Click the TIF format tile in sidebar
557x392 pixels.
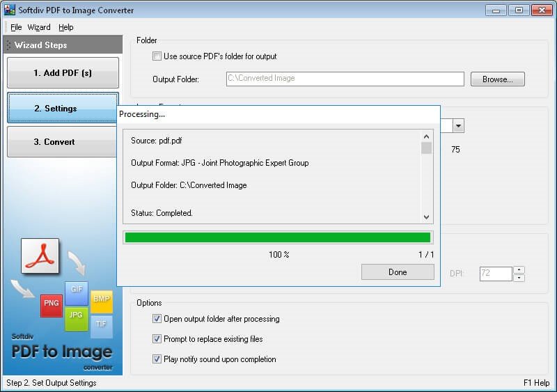(x=102, y=327)
